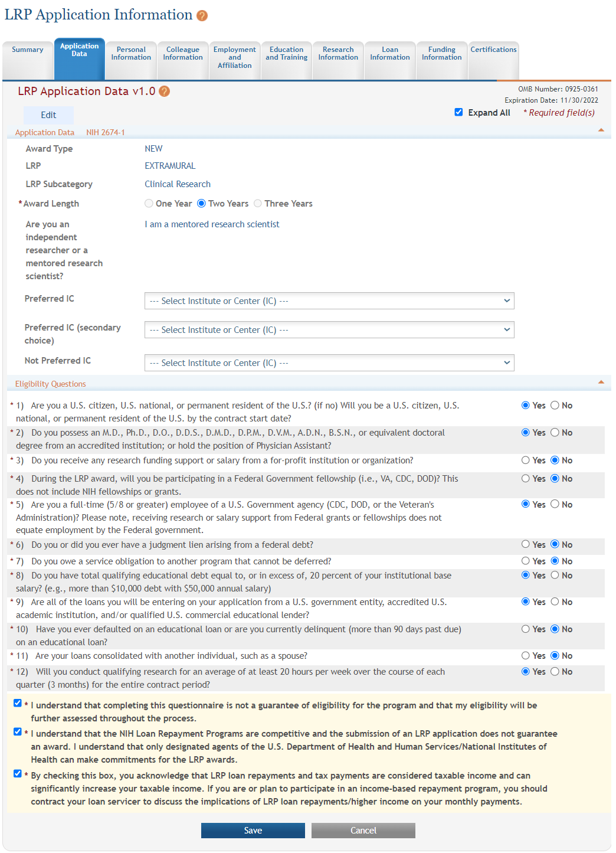Click the help icon next to LRP Application Data v1.0
The height and width of the screenshot is (853, 616).
tap(164, 91)
